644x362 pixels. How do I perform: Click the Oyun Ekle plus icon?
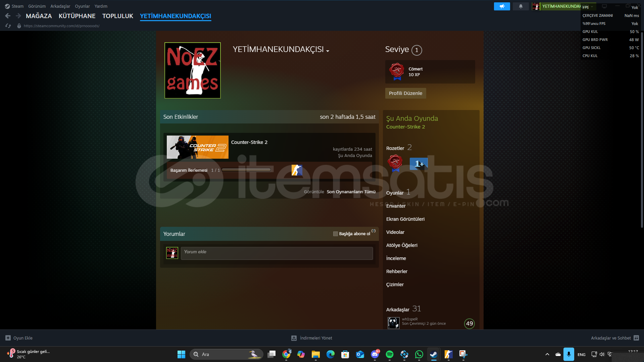click(x=8, y=338)
